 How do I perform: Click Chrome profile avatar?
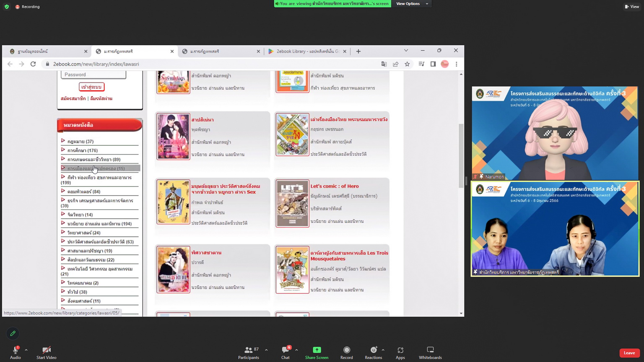[x=445, y=64]
